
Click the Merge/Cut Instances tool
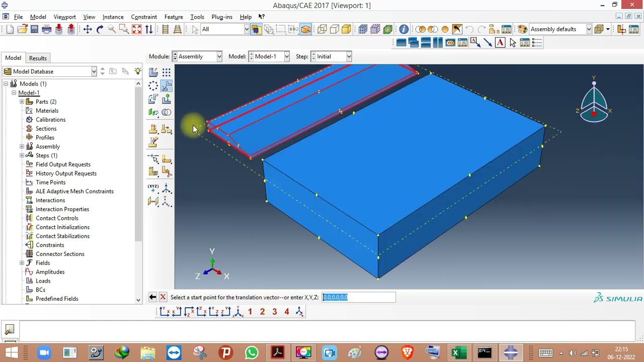point(167,112)
